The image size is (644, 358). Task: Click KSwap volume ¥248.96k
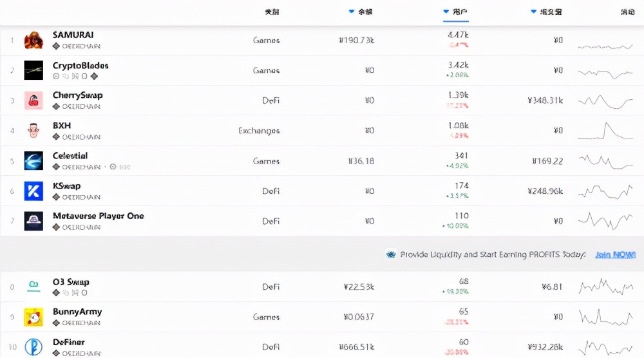point(545,191)
